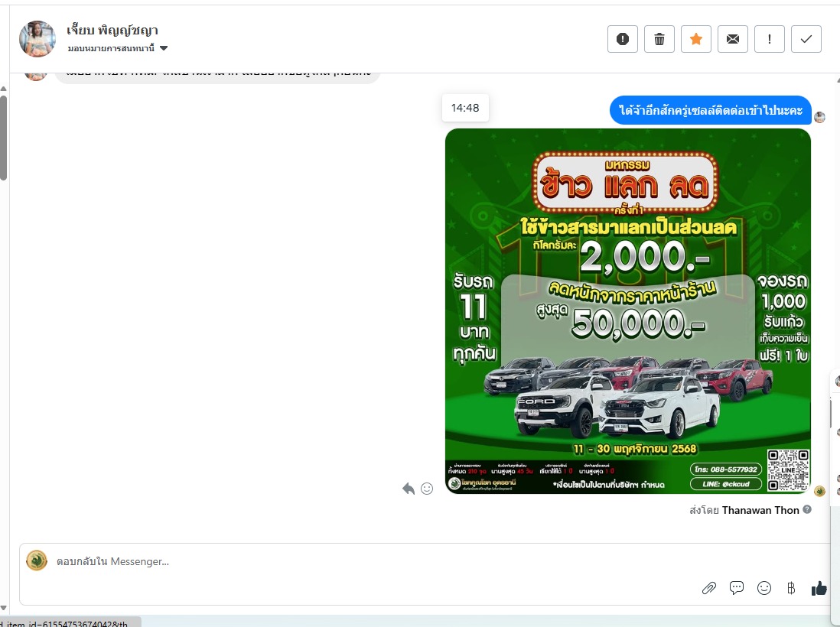Open the green car promotion image
The width and height of the screenshot is (840, 627).
pos(628,311)
